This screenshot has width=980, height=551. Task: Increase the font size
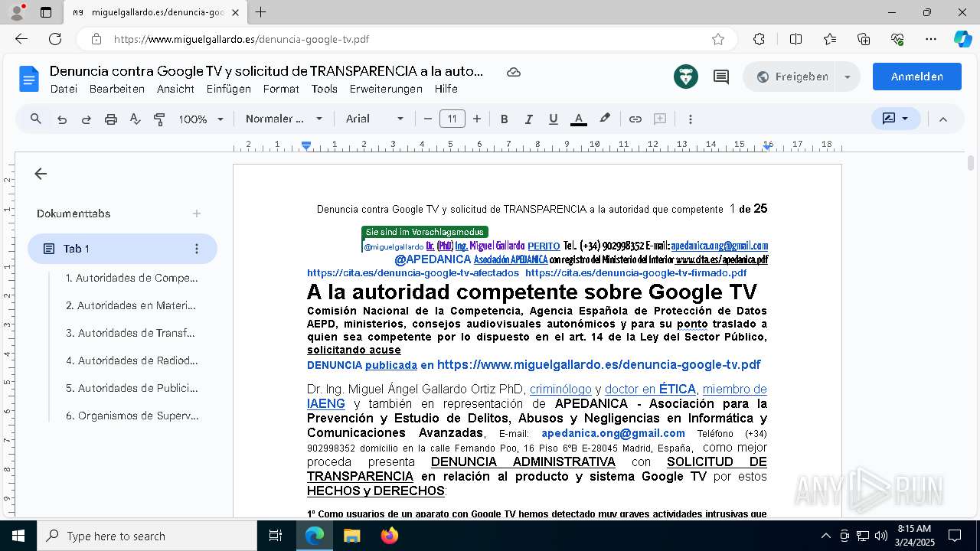tap(477, 119)
